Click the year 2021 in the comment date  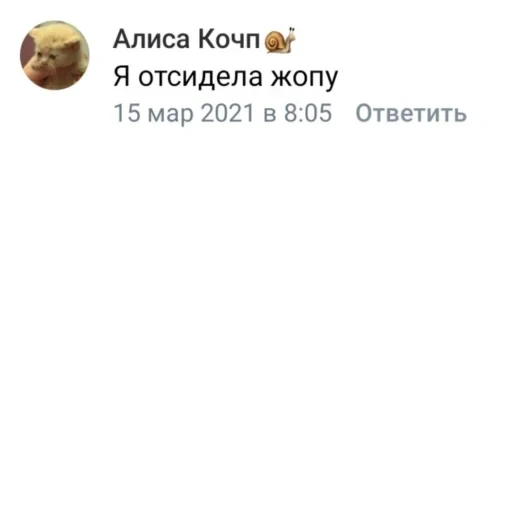[x=228, y=113]
